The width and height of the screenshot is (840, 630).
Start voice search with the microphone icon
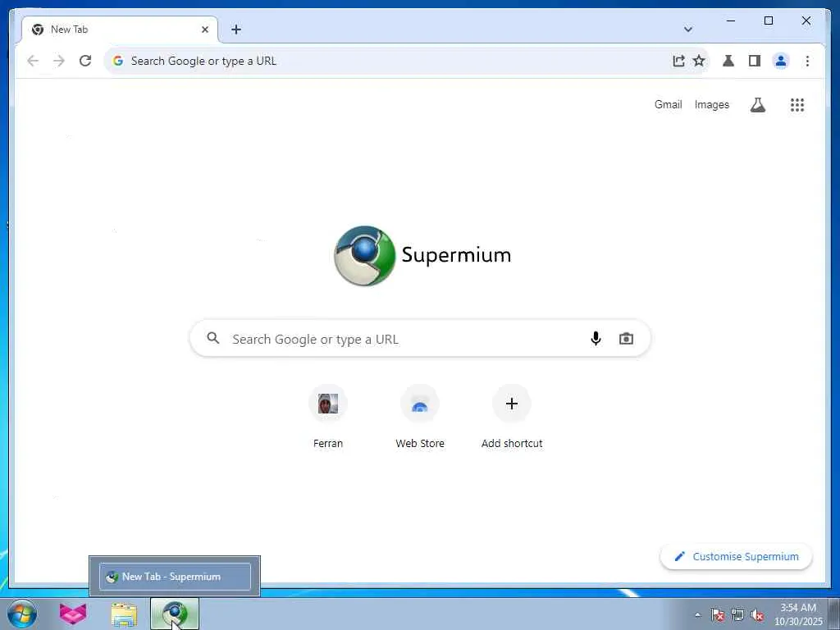(x=596, y=339)
